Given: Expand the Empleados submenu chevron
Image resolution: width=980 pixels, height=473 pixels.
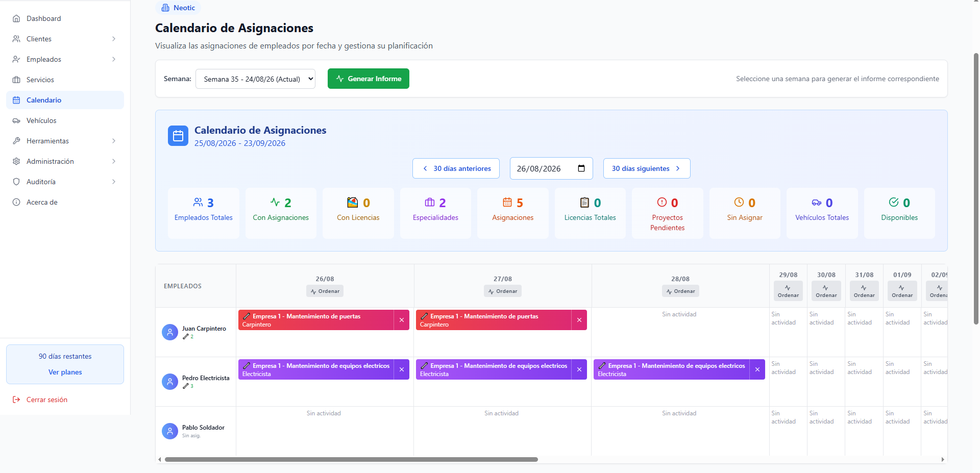Looking at the screenshot, I should 114,59.
